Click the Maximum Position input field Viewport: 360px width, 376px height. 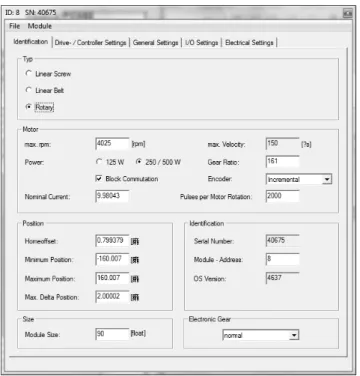pyautogui.click(x=112, y=278)
